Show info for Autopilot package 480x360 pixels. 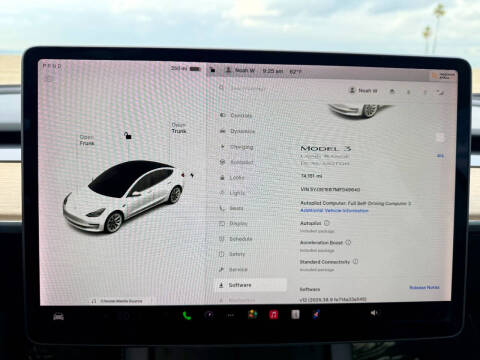click(x=327, y=223)
